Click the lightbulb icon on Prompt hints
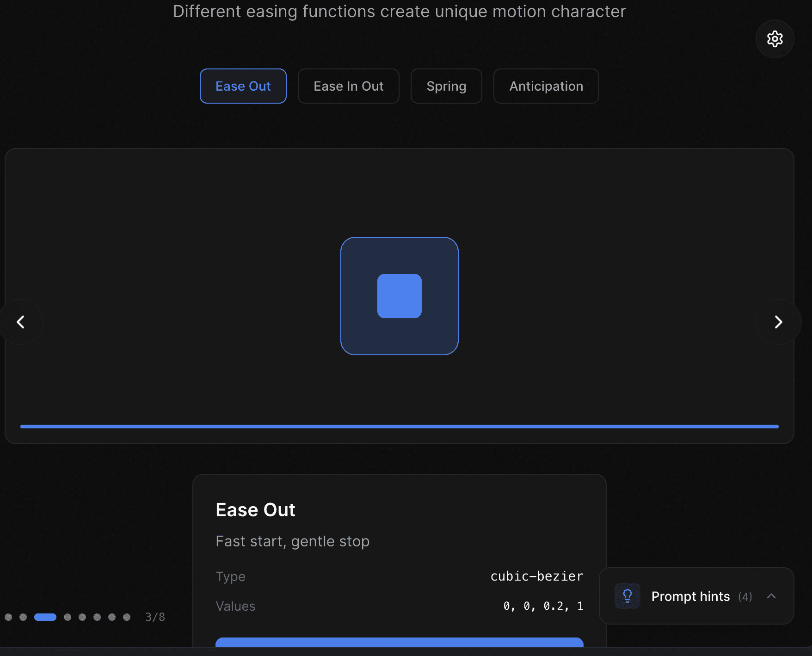This screenshot has width=812, height=656. click(x=627, y=596)
